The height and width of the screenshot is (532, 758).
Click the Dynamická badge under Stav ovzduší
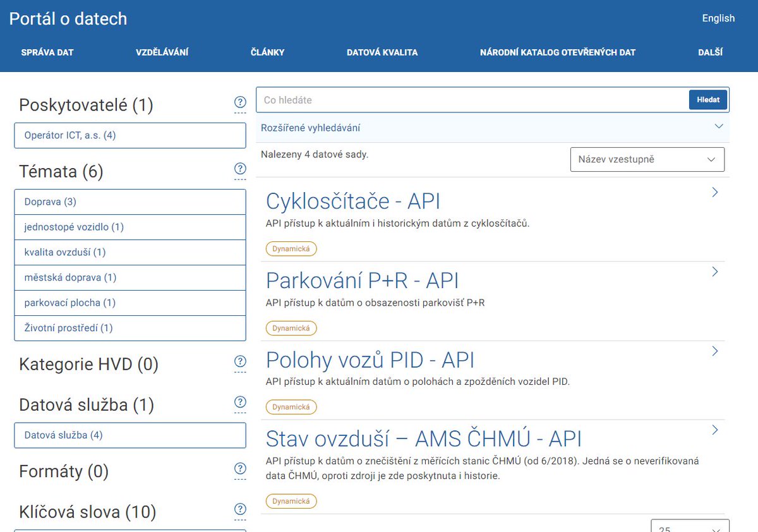click(291, 501)
